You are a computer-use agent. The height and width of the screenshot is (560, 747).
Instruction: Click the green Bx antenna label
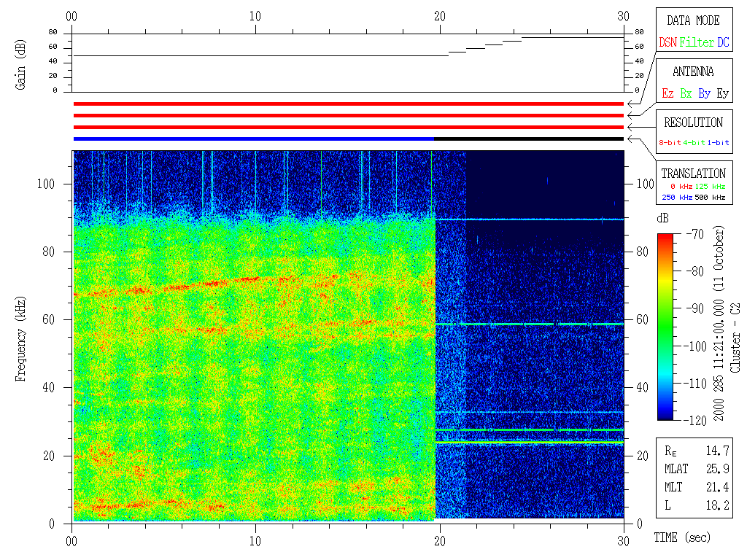pyautogui.click(x=686, y=93)
